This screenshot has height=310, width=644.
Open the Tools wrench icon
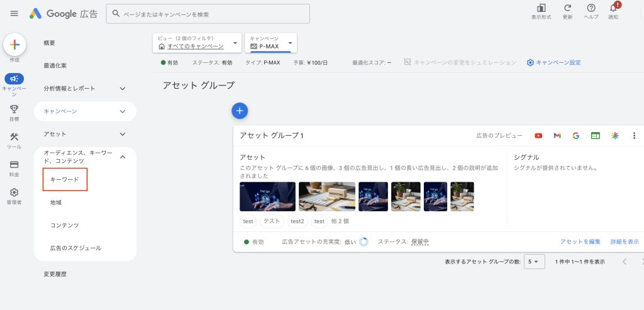coord(14,137)
